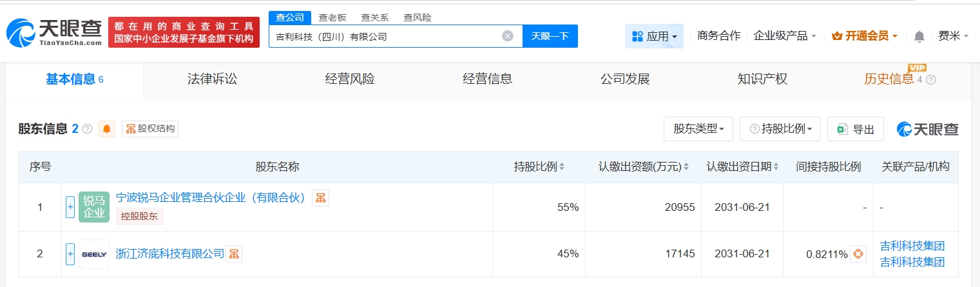This screenshot has width=980, height=287.
Task: Switch to the 法律诉讼 tab
Action: coord(212,79)
